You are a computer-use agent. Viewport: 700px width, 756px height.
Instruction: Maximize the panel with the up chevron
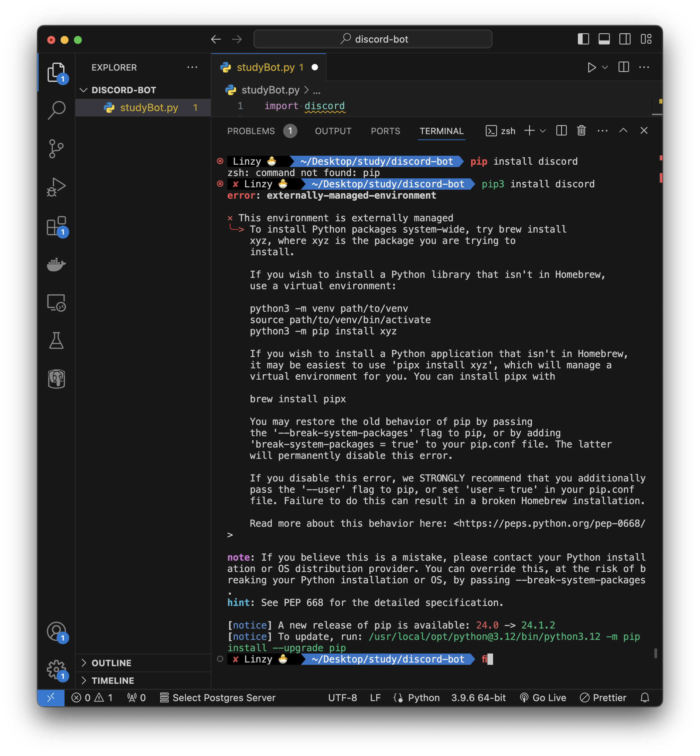(x=623, y=131)
